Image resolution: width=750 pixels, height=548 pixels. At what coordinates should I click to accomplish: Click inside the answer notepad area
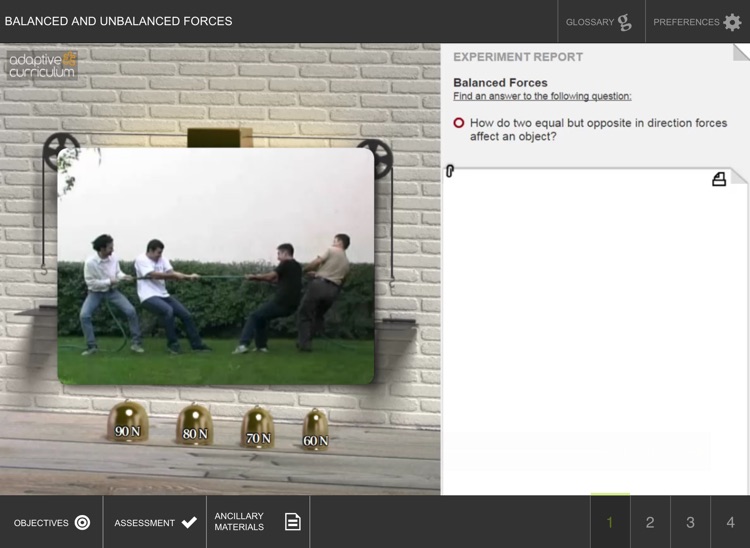pyautogui.click(x=594, y=330)
